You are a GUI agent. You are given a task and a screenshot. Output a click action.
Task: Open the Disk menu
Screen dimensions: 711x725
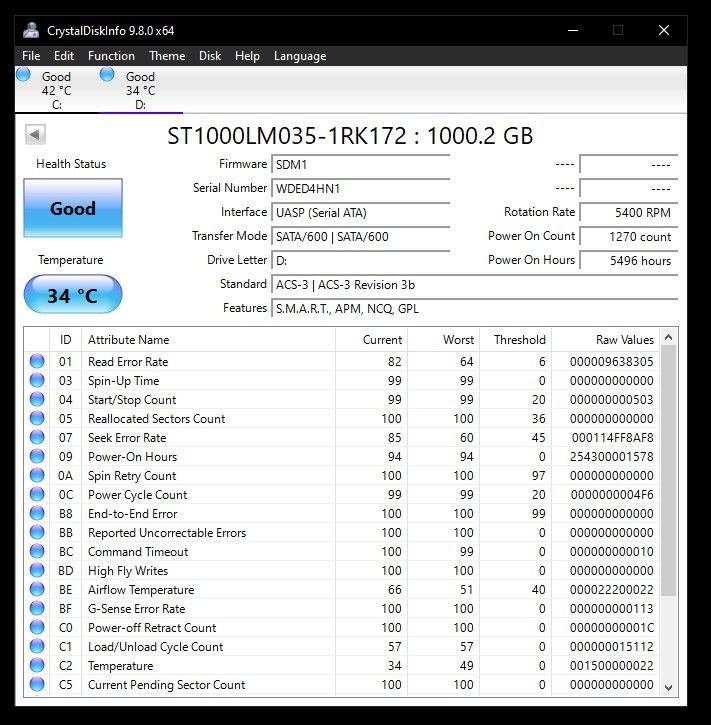(x=210, y=56)
